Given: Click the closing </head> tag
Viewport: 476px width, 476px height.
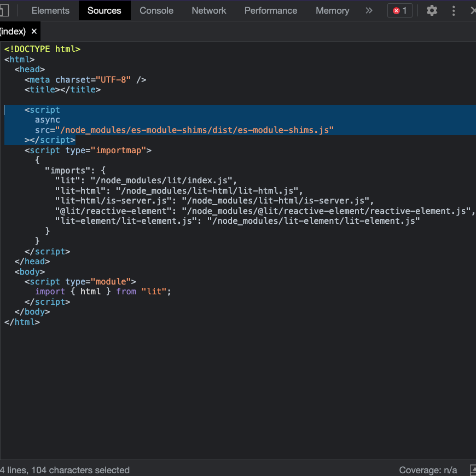Looking at the screenshot, I should 32,262.
